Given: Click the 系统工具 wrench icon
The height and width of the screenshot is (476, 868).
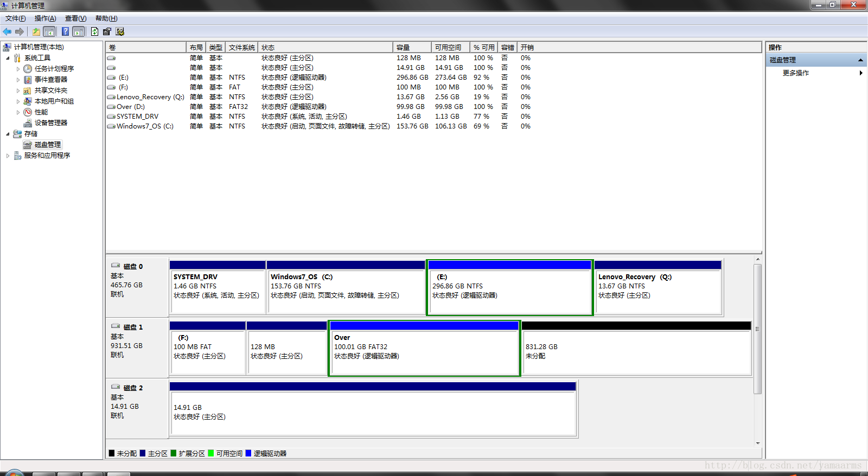Looking at the screenshot, I should [17, 58].
